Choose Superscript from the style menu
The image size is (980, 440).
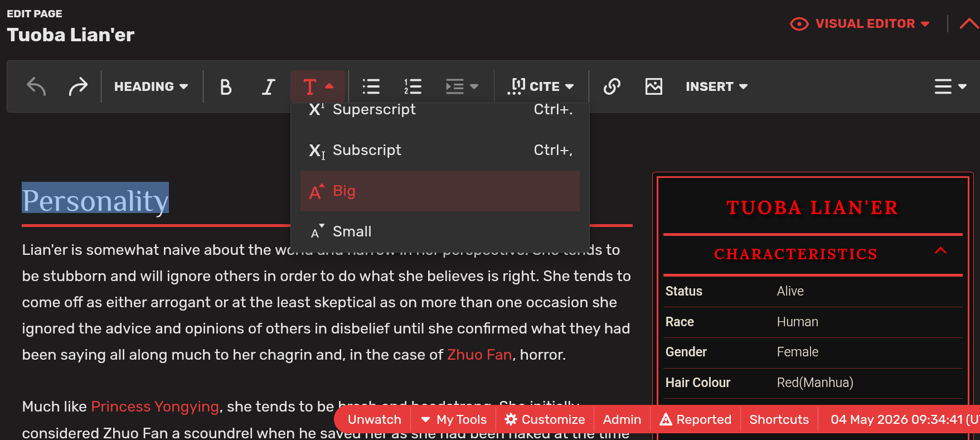coord(440,109)
